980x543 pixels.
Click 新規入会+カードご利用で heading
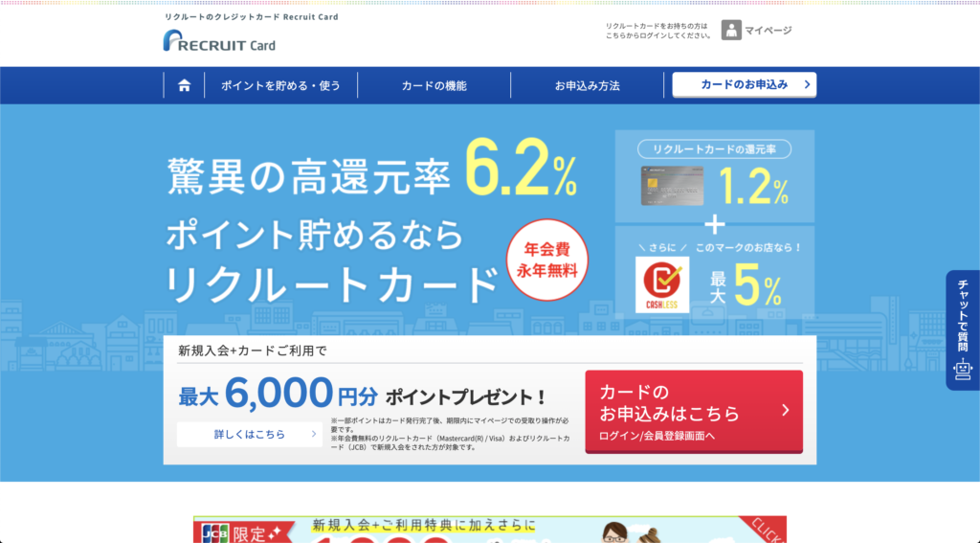[253, 351]
